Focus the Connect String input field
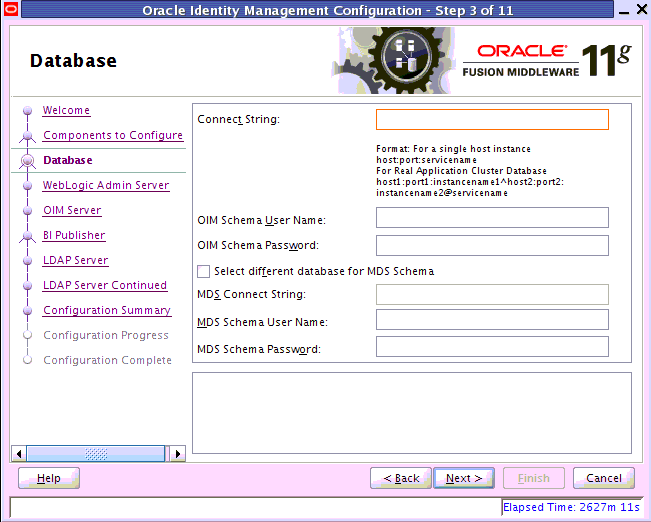The width and height of the screenshot is (651, 522). tap(492, 120)
